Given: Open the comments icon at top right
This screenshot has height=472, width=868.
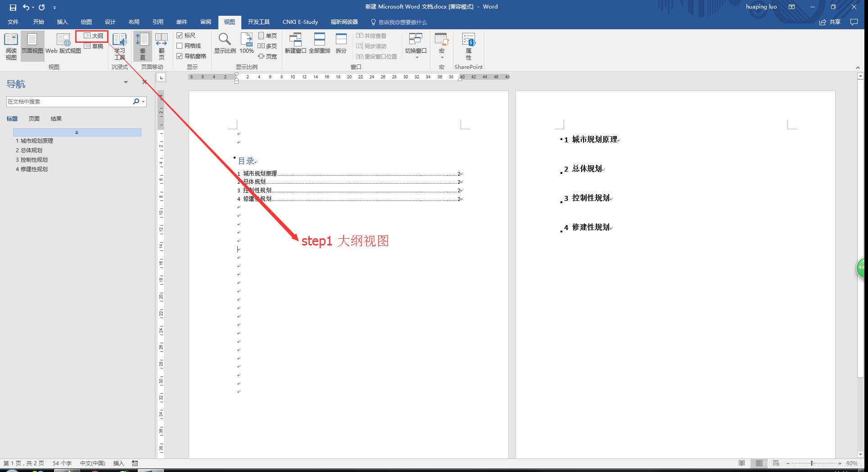Looking at the screenshot, I should tap(854, 22).
